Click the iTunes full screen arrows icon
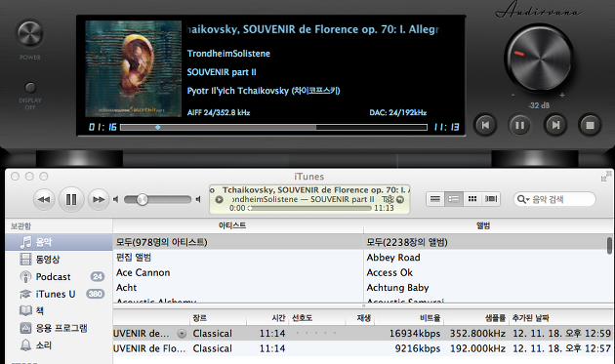 606,176
